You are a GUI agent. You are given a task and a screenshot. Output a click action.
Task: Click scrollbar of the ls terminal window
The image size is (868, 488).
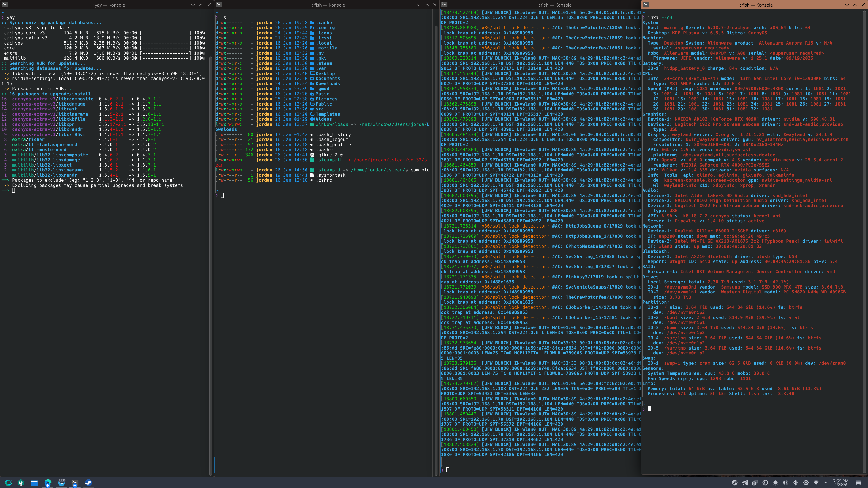(x=436, y=236)
